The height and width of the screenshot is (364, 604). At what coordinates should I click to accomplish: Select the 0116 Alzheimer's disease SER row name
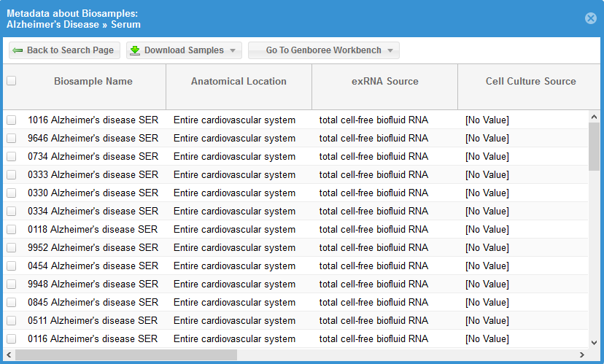(x=93, y=338)
